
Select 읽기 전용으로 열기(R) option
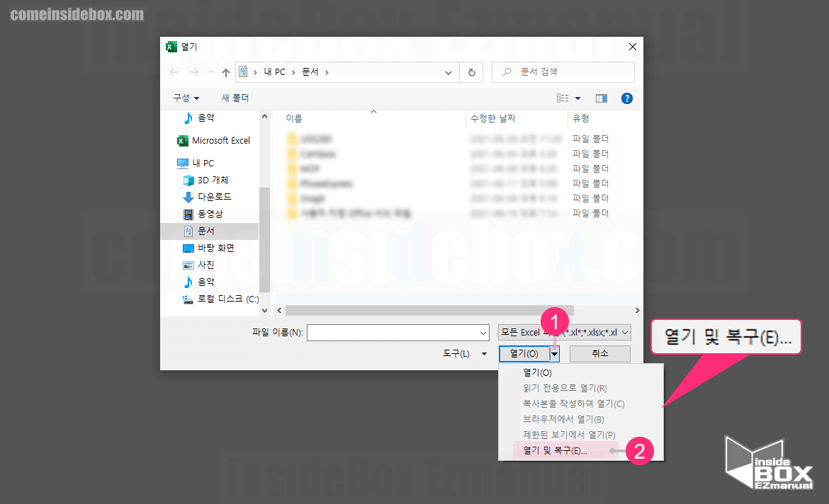(565, 388)
